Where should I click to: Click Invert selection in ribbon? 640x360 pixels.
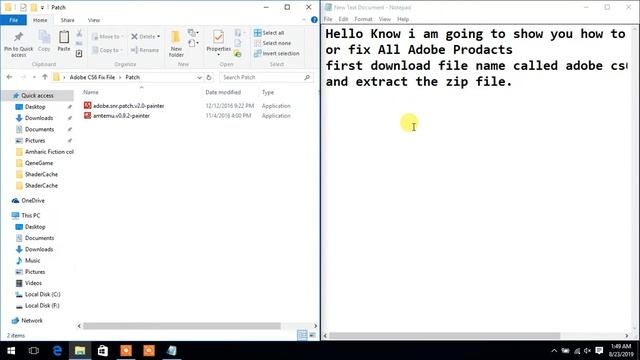277,53
